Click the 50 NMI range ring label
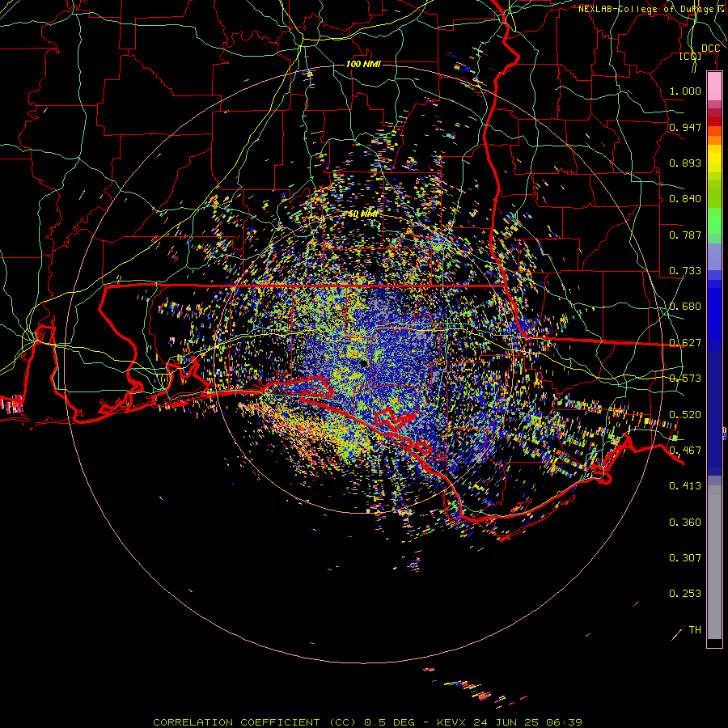This screenshot has height=728, width=728. click(x=363, y=214)
